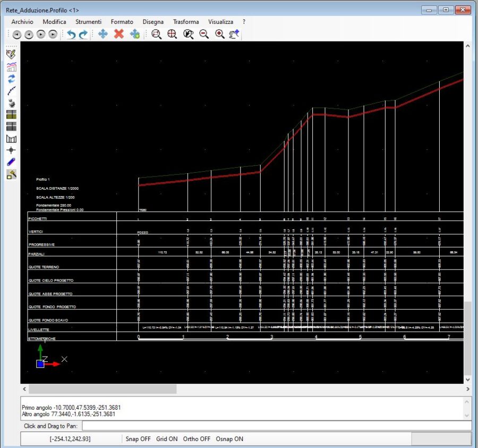The image size is (478, 448).
Task: Click the blue refresh arrows icon
Action: (x=11, y=79)
